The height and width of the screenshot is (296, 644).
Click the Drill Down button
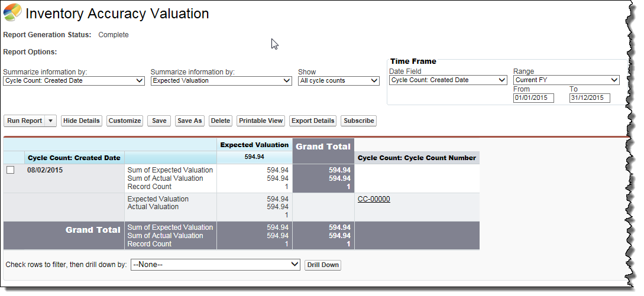point(322,265)
